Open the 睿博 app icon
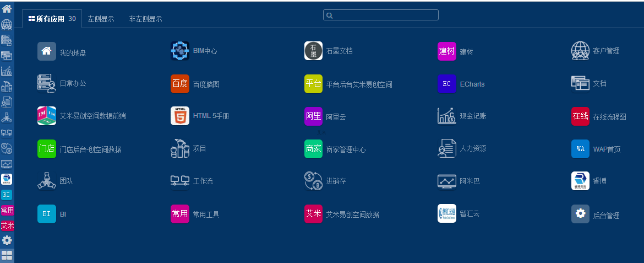 [x=580, y=181]
